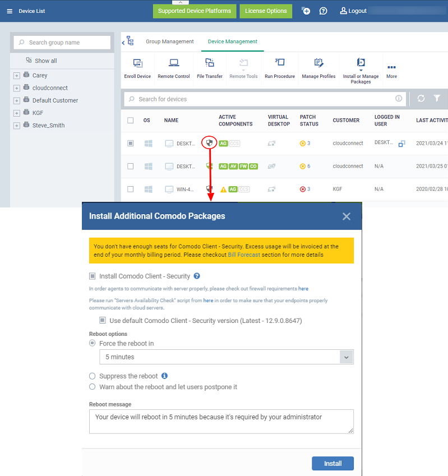Click virtual desktop icon in the DESKT row with patch status 6
Screen dimensions: 448x476
271,166
